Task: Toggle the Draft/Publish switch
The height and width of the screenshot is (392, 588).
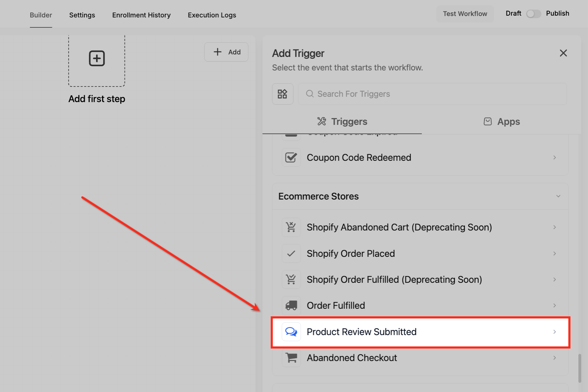Action: (x=534, y=14)
